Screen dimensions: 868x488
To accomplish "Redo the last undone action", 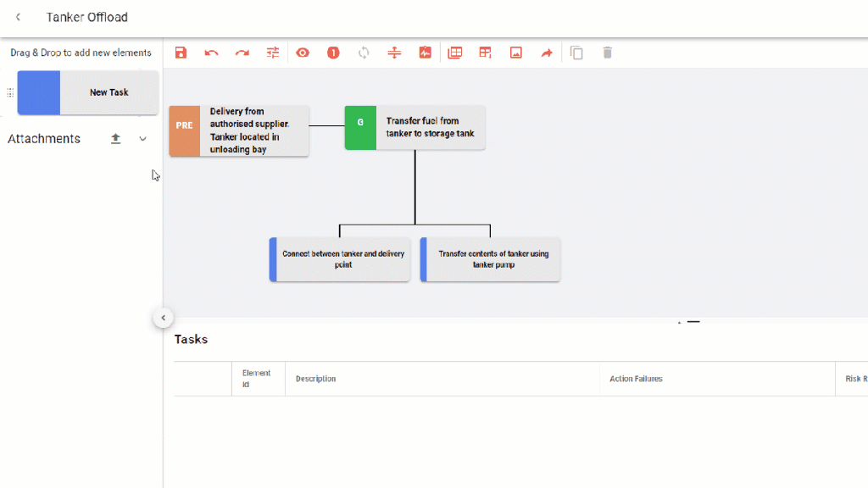I will tap(242, 53).
